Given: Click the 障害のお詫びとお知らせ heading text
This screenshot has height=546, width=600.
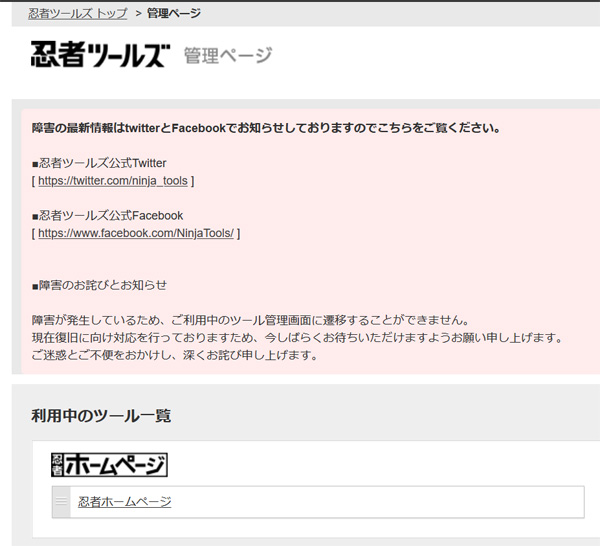Looking at the screenshot, I should click(x=99, y=285).
